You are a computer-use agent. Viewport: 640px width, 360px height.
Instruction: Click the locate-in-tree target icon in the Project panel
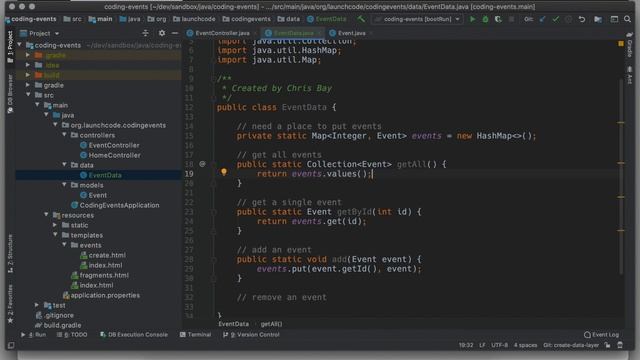pyautogui.click(x=145, y=33)
